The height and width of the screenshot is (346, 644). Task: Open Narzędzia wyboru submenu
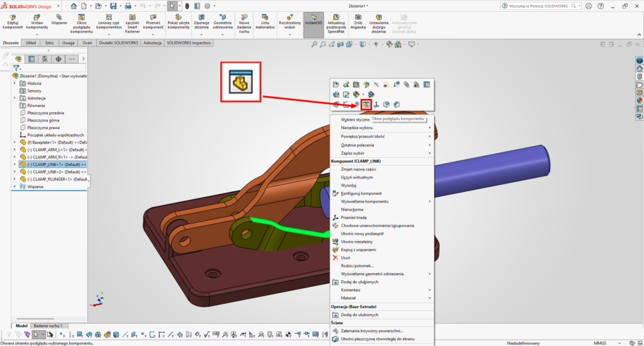click(x=382, y=128)
